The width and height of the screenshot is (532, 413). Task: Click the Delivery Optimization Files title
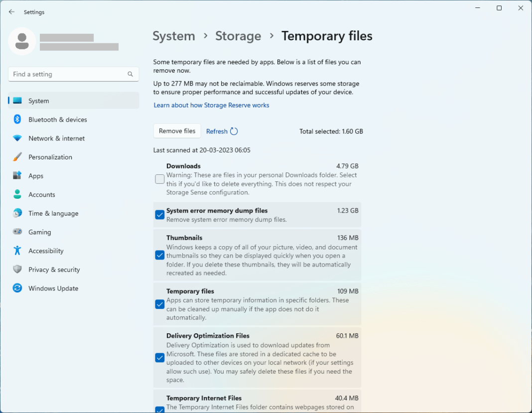pyautogui.click(x=208, y=336)
